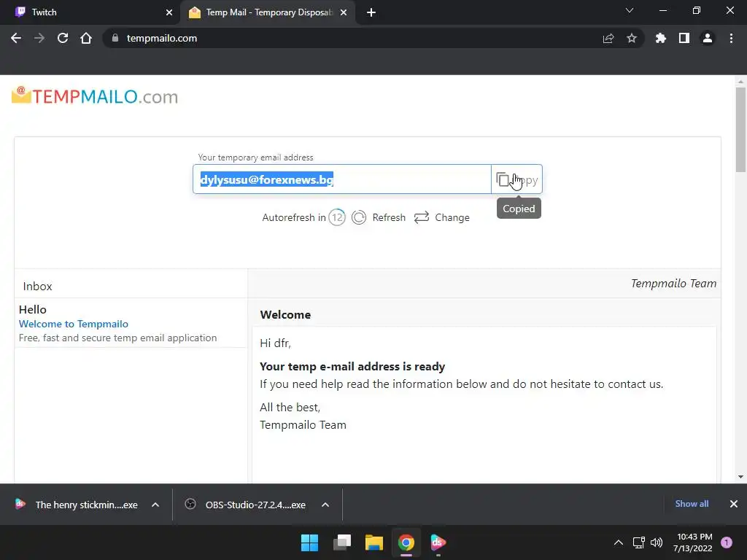This screenshot has height=560, width=747.
Task: Click the 'Hi dfr,' greeting text
Action: (275, 343)
